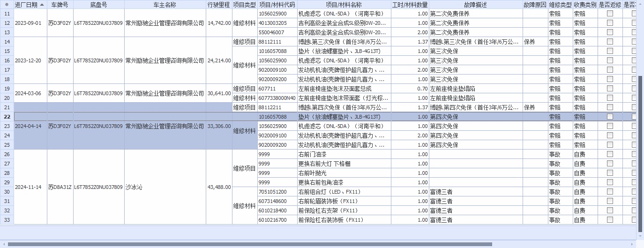Select row number 11 header
The width and height of the screenshot is (644, 248).
coord(7,14)
